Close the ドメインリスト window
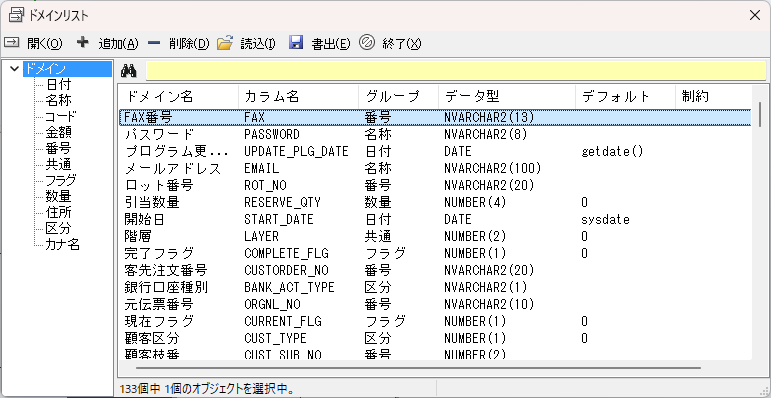The width and height of the screenshot is (771, 398). (755, 15)
